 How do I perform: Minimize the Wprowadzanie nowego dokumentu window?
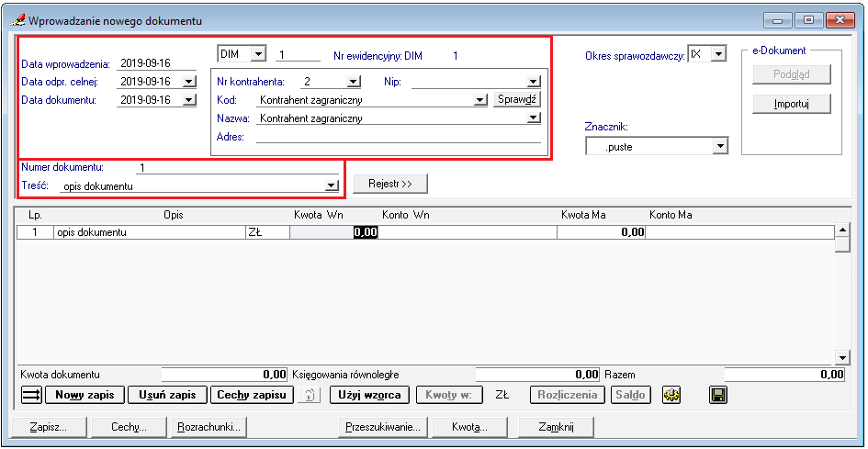pyautogui.click(x=778, y=20)
